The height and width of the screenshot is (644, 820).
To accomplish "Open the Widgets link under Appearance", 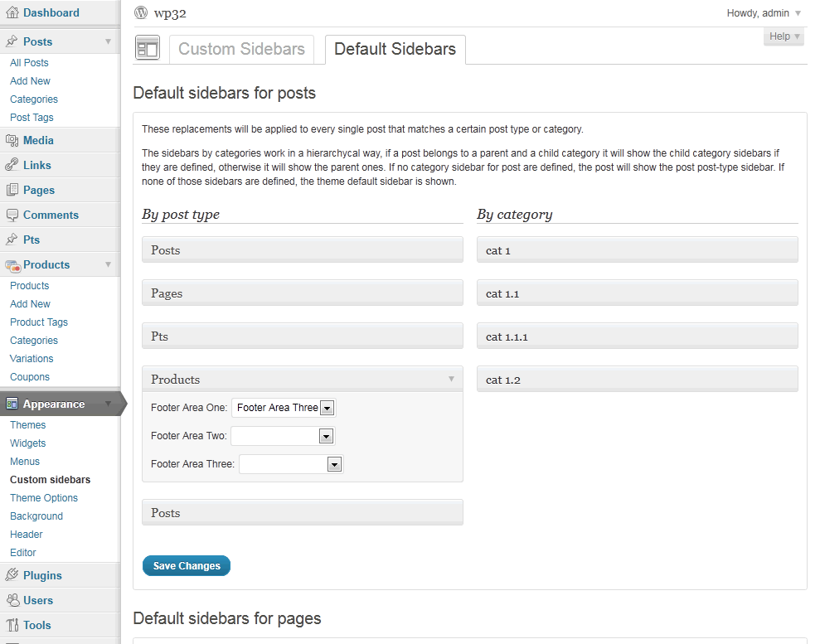I will pyautogui.click(x=27, y=443).
